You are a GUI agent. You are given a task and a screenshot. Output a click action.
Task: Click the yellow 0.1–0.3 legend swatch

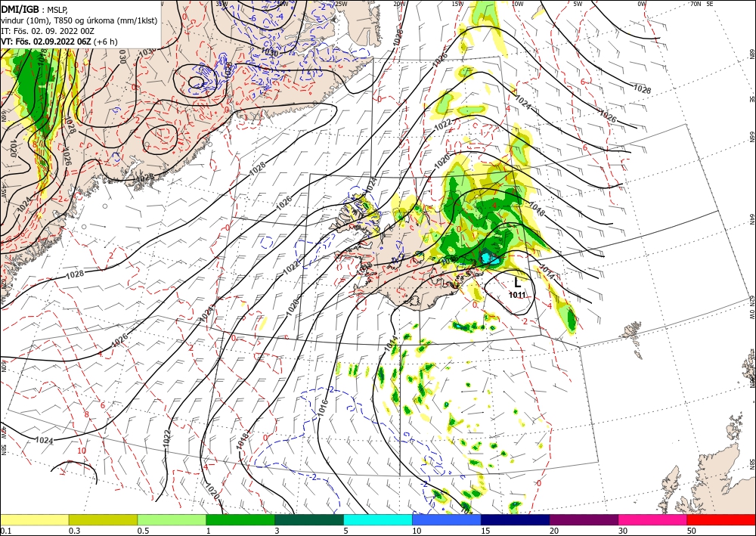point(35,519)
